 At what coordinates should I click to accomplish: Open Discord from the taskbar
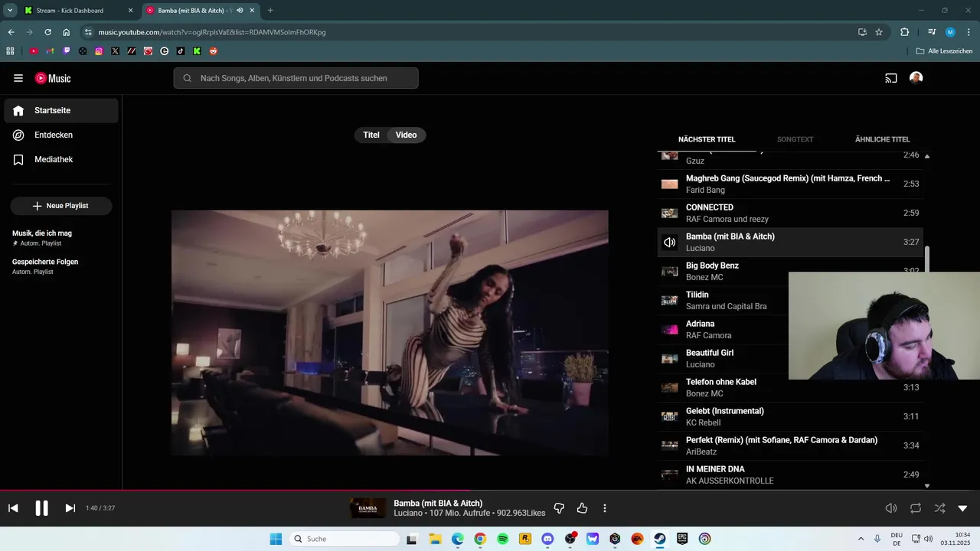(547, 539)
